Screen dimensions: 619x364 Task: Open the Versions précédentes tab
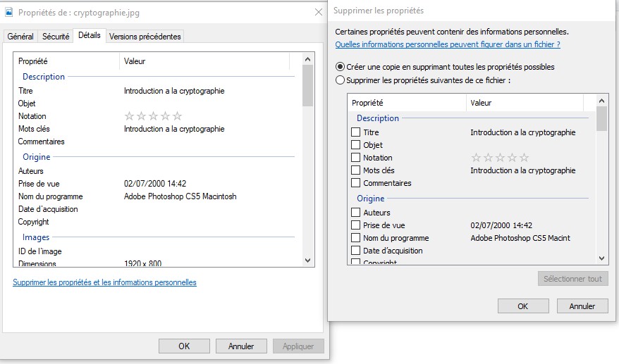tap(145, 37)
